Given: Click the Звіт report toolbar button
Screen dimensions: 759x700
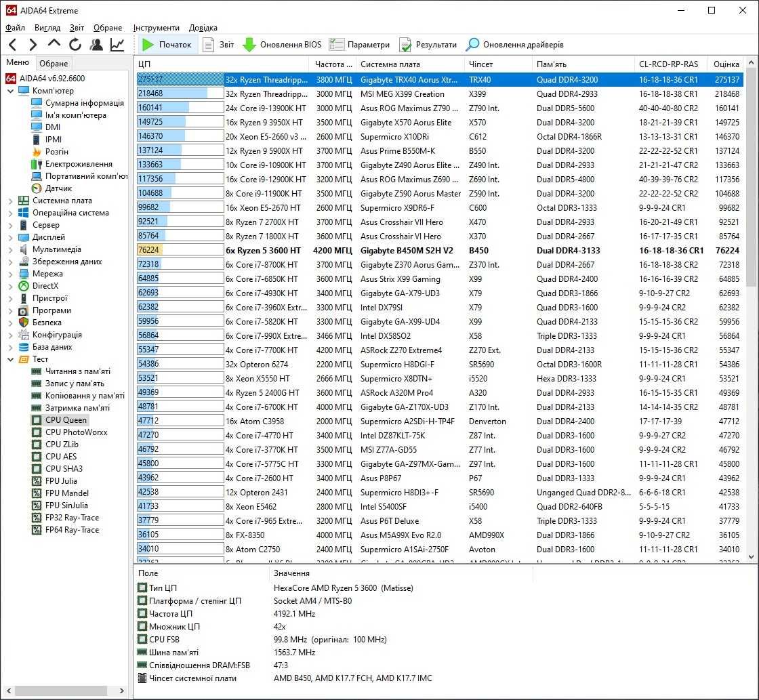Looking at the screenshot, I should point(218,45).
